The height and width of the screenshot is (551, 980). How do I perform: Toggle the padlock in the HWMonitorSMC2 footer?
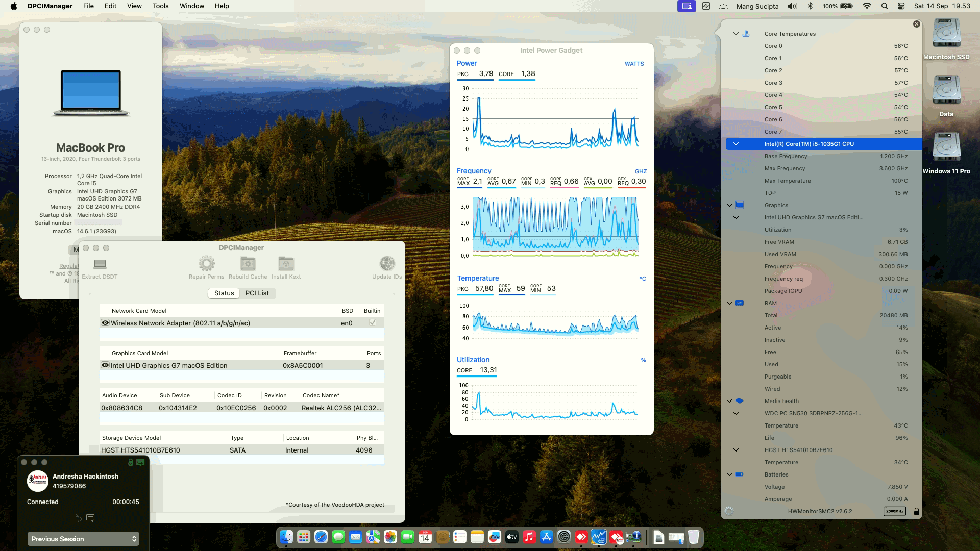[x=917, y=511]
